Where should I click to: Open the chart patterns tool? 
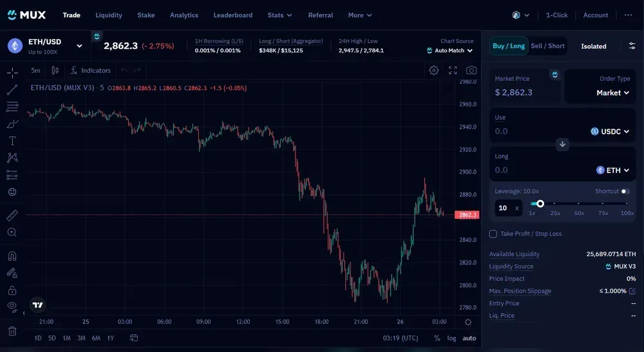(x=12, y=158)
